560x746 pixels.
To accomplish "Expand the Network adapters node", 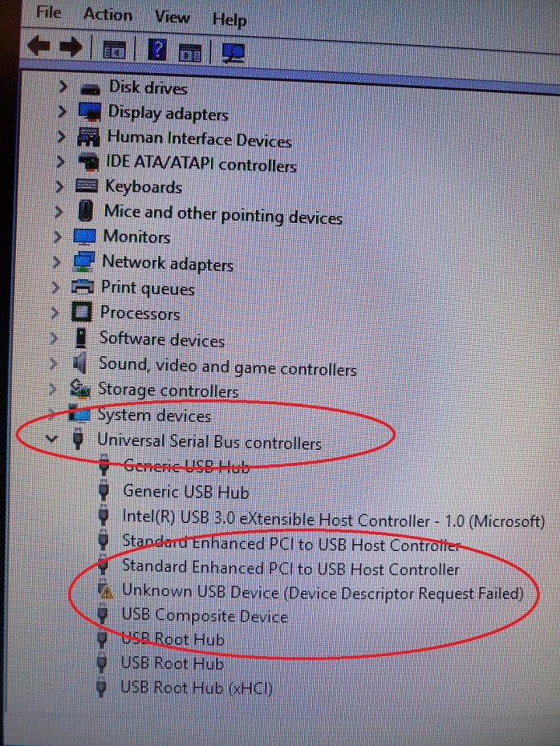I will point(56,262).
